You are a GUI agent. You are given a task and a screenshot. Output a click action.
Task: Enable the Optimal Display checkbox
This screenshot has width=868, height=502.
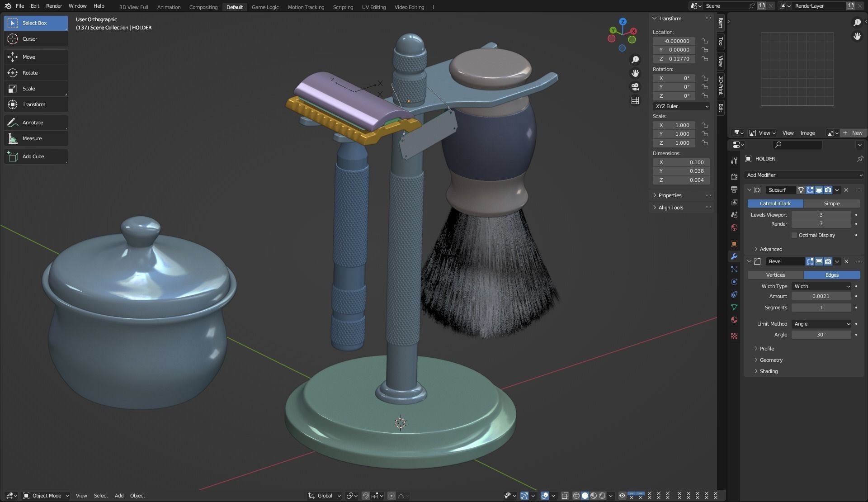tap(794, 235)
